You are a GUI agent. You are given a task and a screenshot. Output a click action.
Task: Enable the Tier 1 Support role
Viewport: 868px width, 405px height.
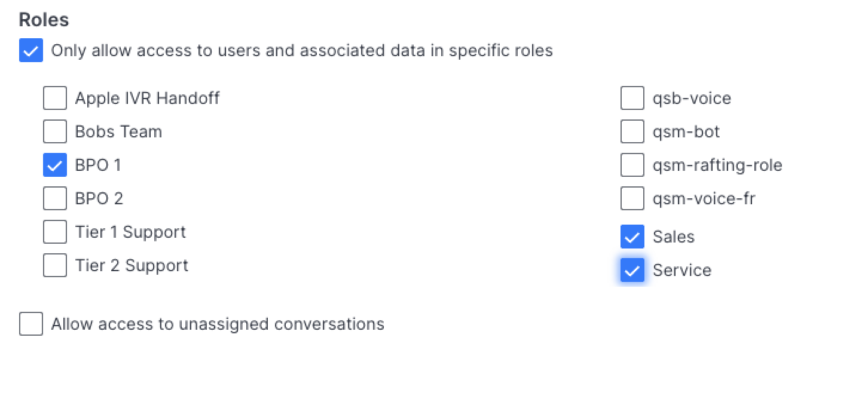point(55,232)
